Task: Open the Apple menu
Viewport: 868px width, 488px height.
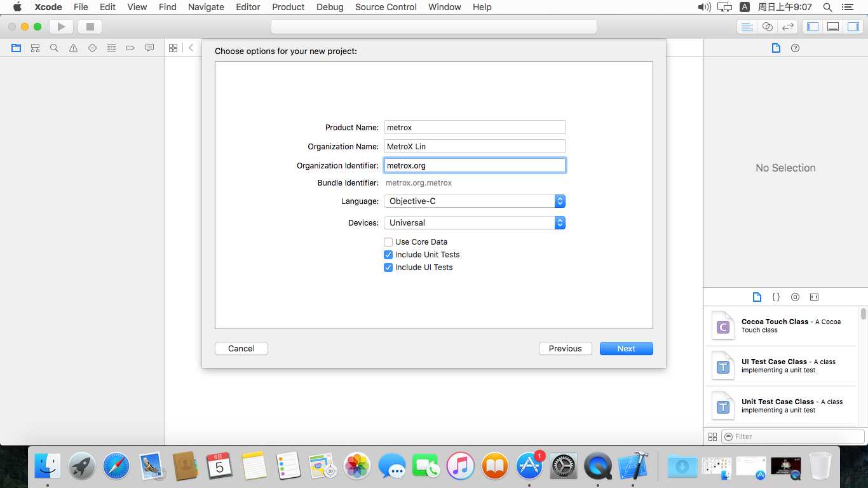Action: point(17,7)
